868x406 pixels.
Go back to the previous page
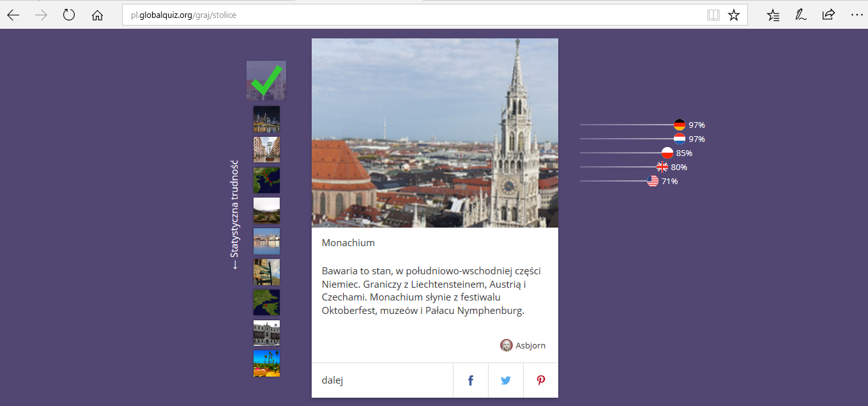pos(13,15)
